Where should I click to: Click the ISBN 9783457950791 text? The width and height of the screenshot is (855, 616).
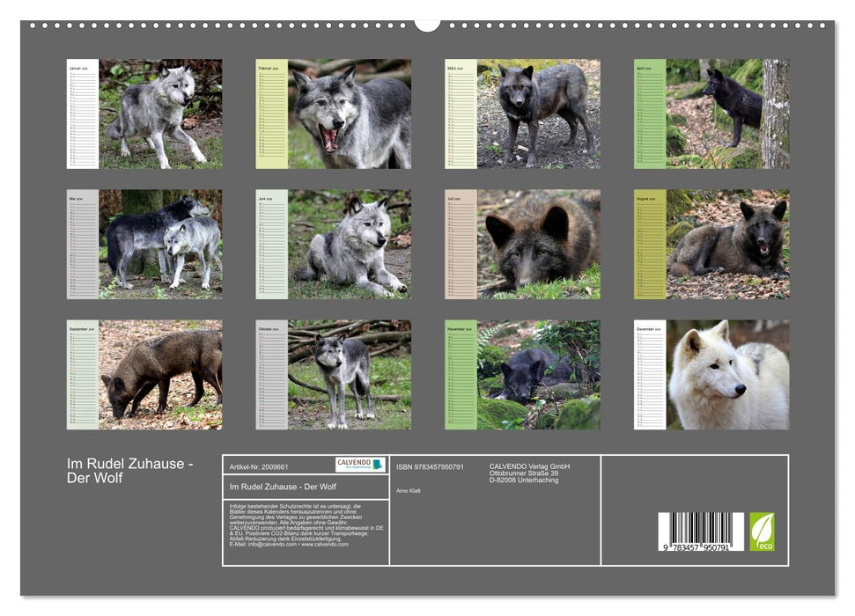[x=431, y=466]
